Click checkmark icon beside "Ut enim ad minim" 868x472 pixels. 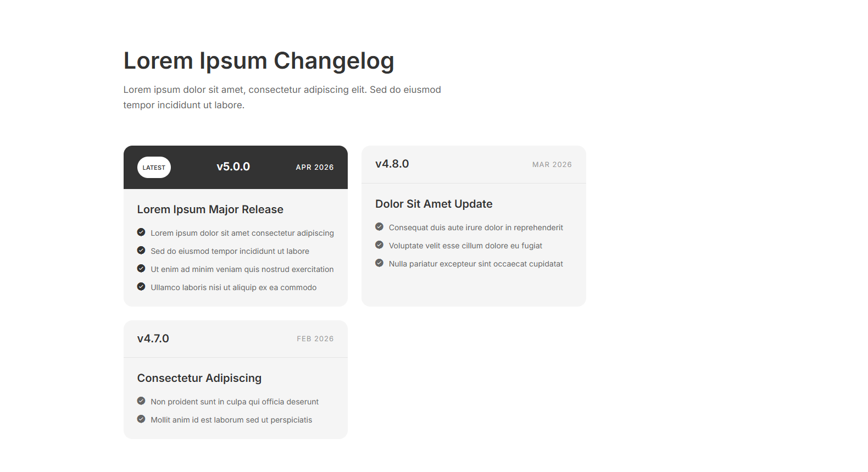click(141, 269)
